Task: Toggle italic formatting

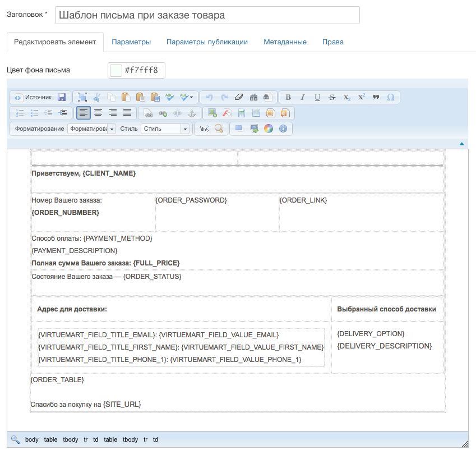Action: (x=303, y=97)
